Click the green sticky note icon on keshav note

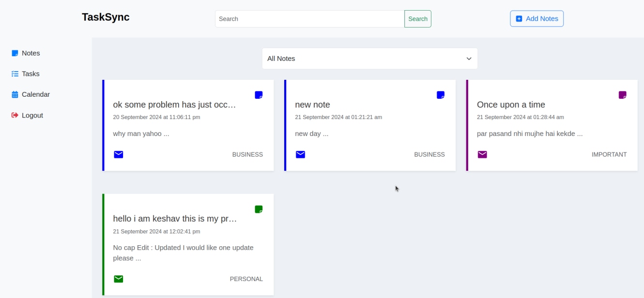tap(259, 209)
